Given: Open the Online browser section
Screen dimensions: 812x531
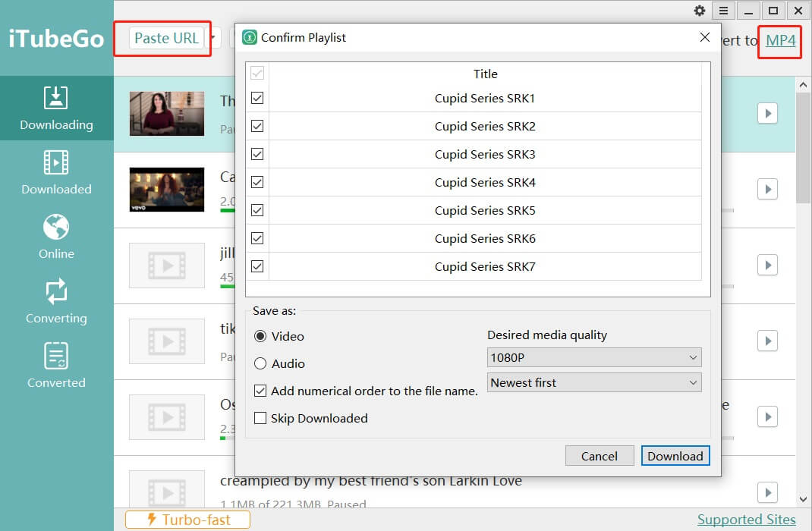Looking at the screenshot, I should tap(56, 237).
